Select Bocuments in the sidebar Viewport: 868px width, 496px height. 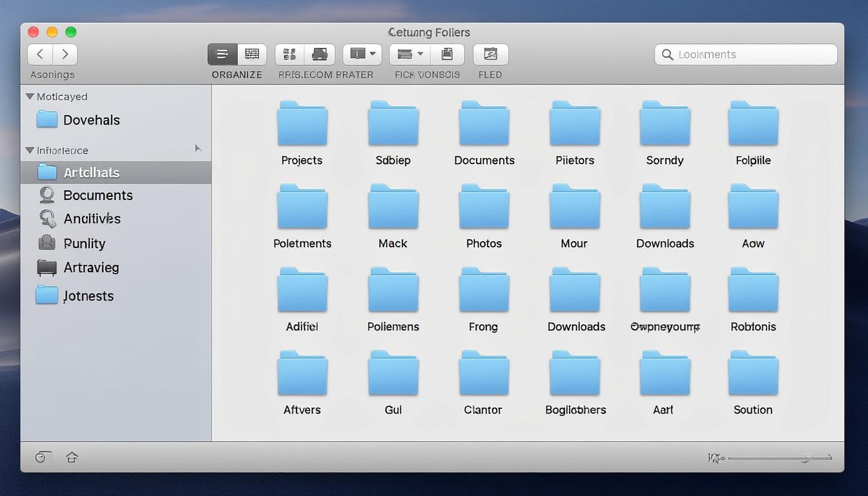pos(116,195)
